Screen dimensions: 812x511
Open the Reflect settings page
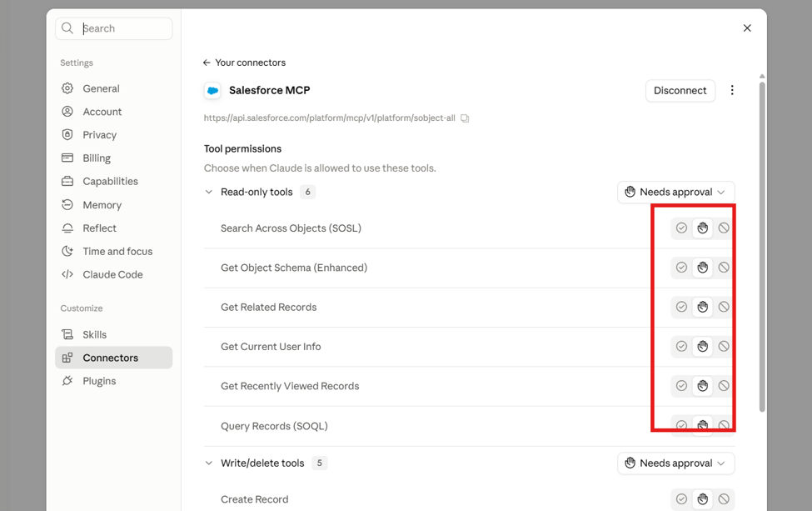click(113, 228)
